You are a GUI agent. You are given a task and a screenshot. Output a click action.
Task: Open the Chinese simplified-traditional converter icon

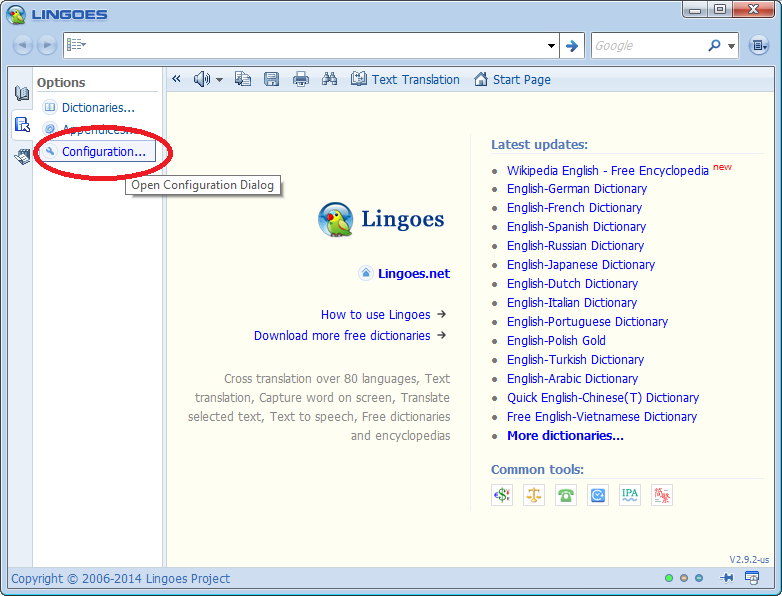point(662,495)
